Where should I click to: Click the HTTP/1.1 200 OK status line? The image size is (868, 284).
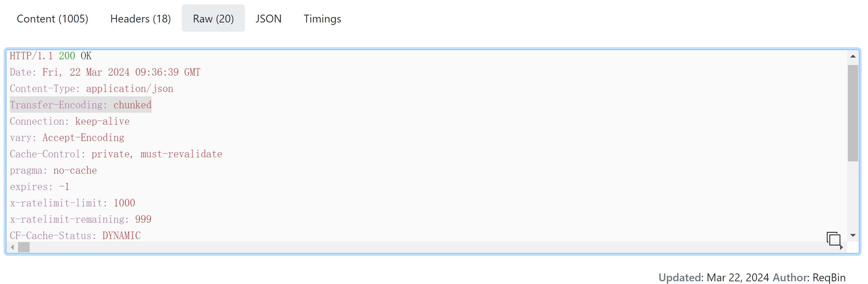tap(50, 56)
